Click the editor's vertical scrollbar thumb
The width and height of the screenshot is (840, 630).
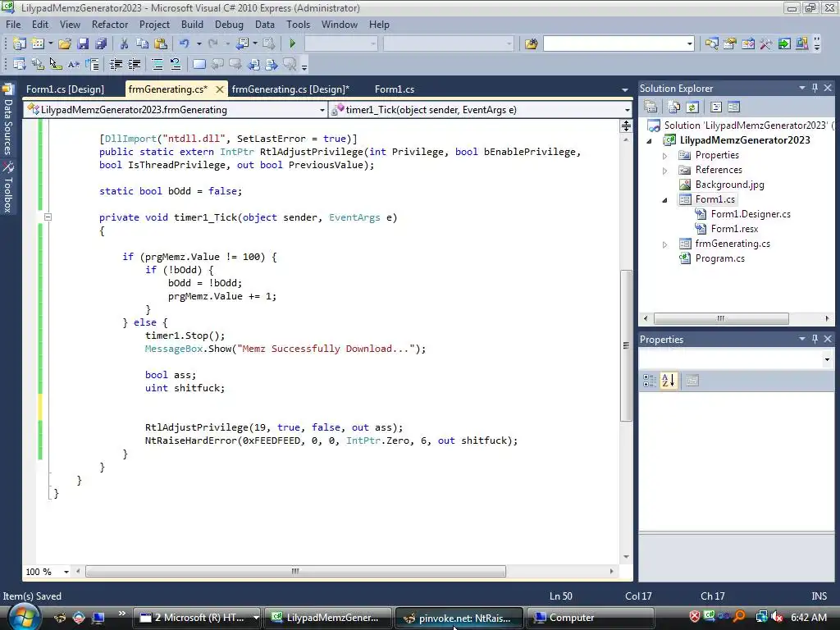tap(626, 345)
